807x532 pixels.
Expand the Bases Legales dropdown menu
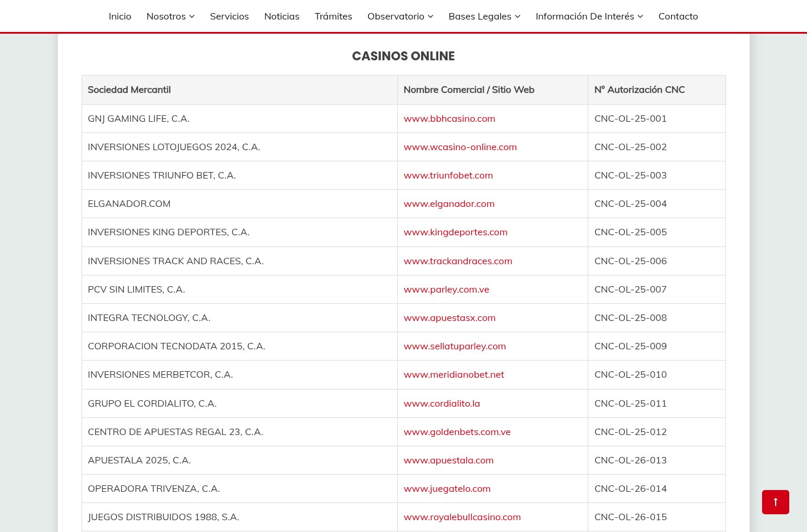[484, 16]
